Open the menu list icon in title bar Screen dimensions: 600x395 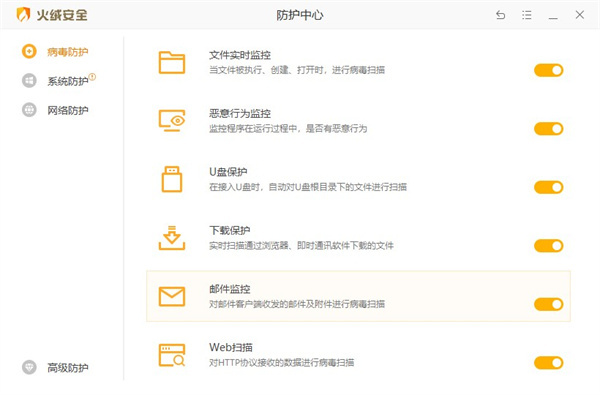click(x=527, y=15)
